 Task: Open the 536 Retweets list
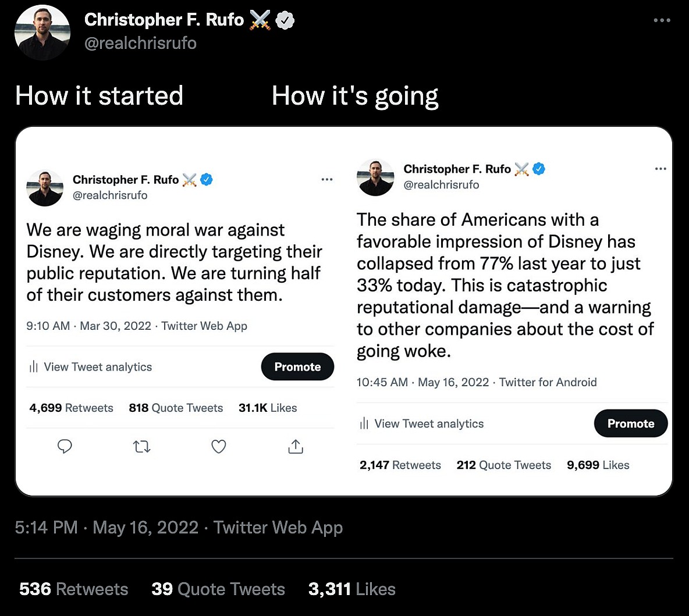[x=73, y=589]
